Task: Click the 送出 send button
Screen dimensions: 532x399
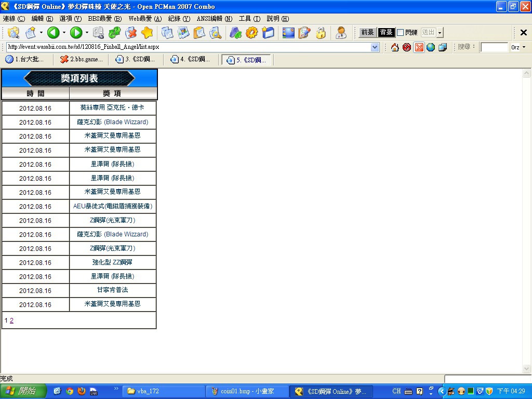Action: tap(428, 33)
